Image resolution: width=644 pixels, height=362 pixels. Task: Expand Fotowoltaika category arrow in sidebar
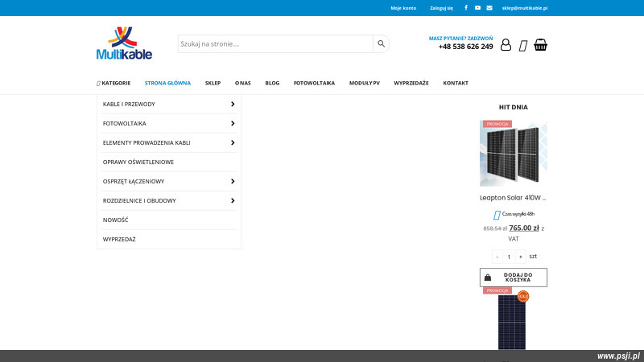pos(233,124)
